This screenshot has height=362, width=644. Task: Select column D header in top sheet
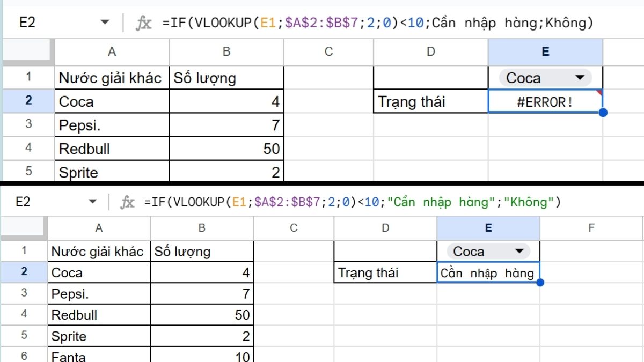pyautogui.click(x=430, y=51)
